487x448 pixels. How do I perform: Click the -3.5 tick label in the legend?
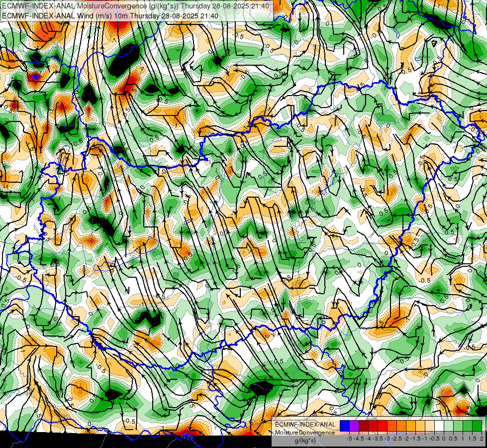point(378,439)
